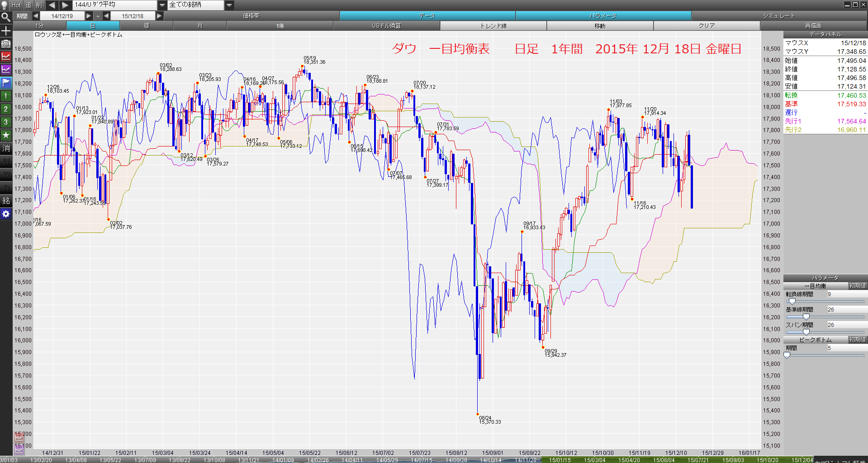Toggle USドル換算 conversion

tap(386, 26)
